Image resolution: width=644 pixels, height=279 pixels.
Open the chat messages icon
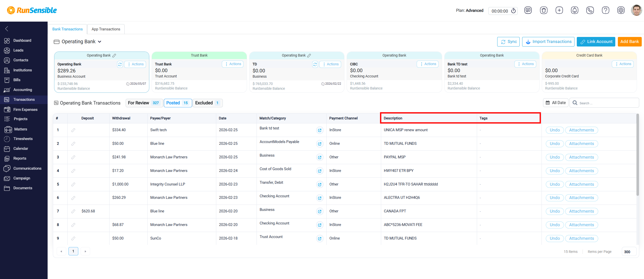click(x=528, y=10)
